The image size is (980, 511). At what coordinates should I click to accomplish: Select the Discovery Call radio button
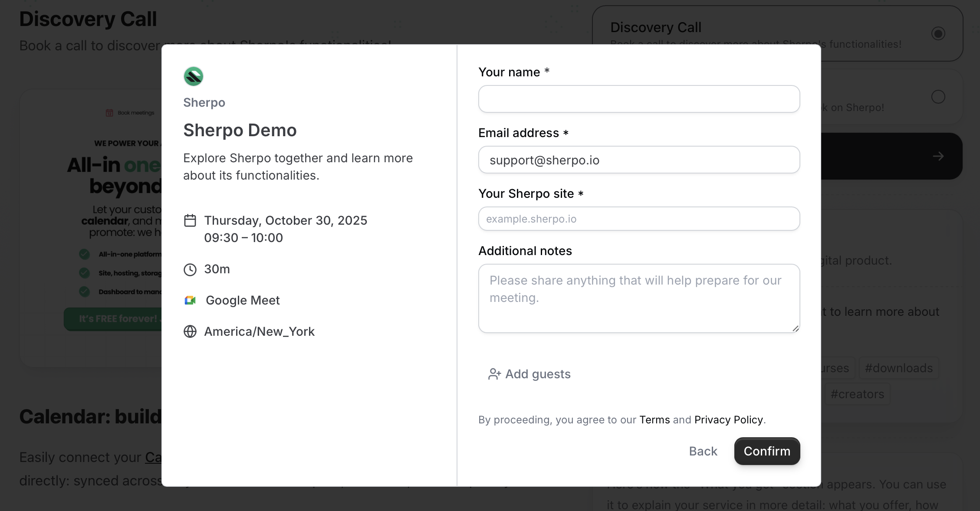point(938,33)
